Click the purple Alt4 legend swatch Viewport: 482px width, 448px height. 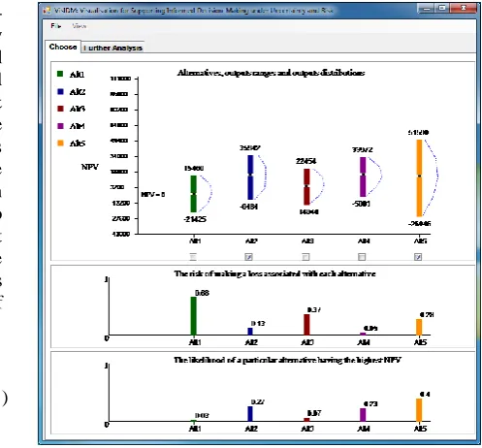point(60,126)
